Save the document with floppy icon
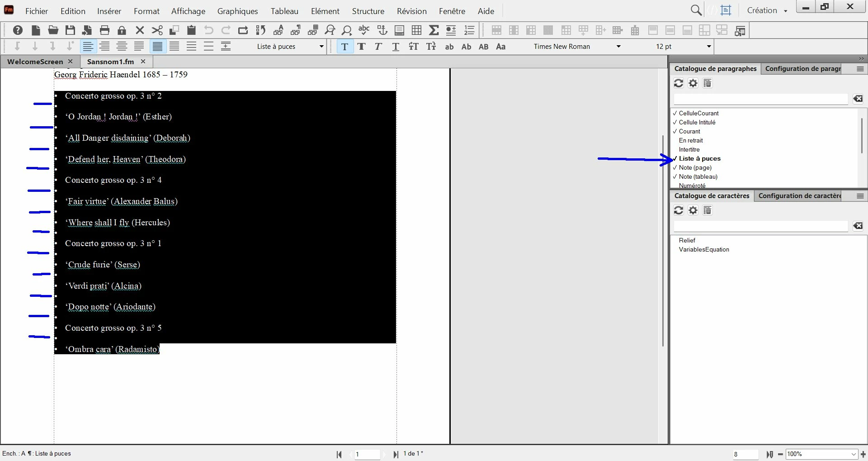868x461 pixels. (x=70, y=30)
